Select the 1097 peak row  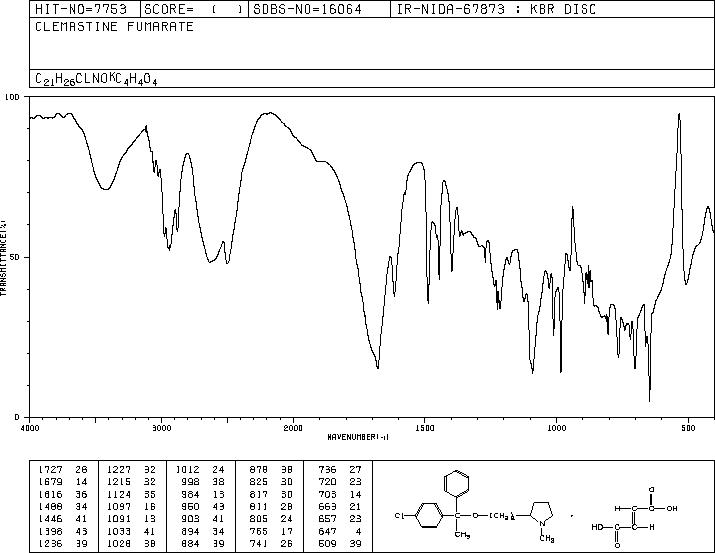(131, 506)
